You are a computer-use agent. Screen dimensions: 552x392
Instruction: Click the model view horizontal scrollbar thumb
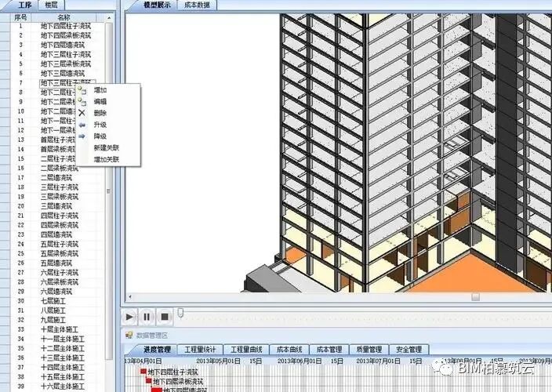[476, 297]
